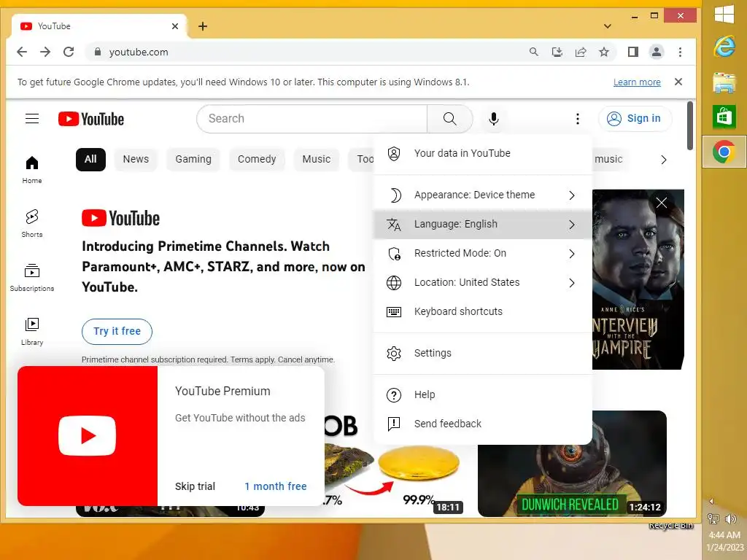Open a new tab with plus button

[203, 26]
